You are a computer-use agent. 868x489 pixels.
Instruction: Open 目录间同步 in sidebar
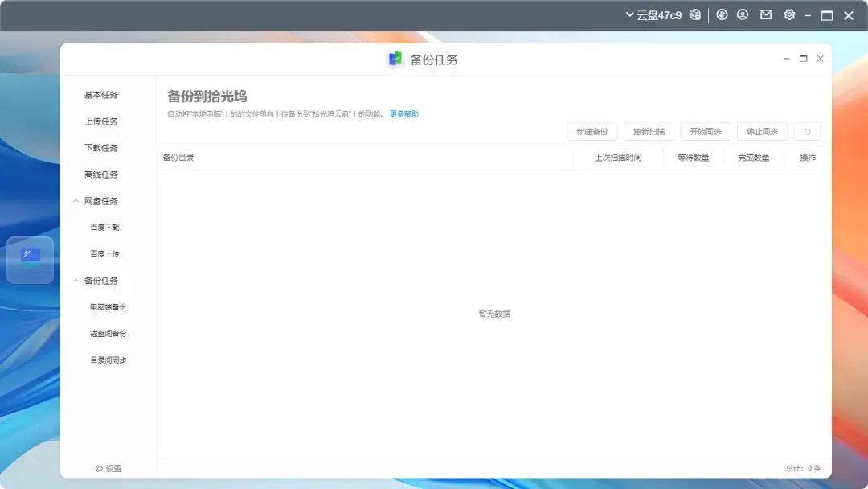point(108,360)
